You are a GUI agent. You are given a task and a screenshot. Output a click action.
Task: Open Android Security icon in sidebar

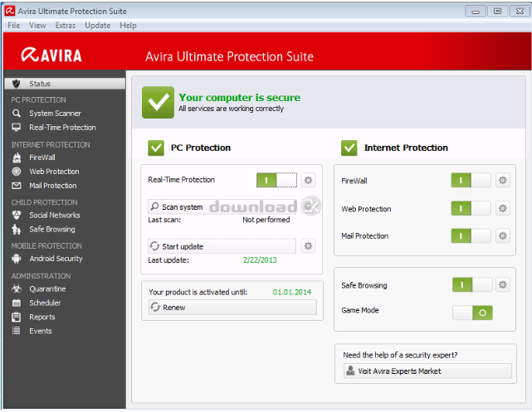click(16, 259)
